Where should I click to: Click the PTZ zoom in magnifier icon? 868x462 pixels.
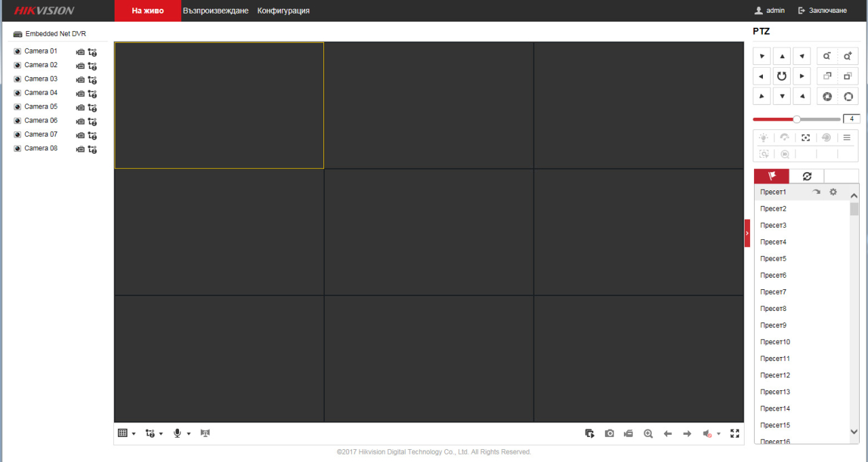848,56
